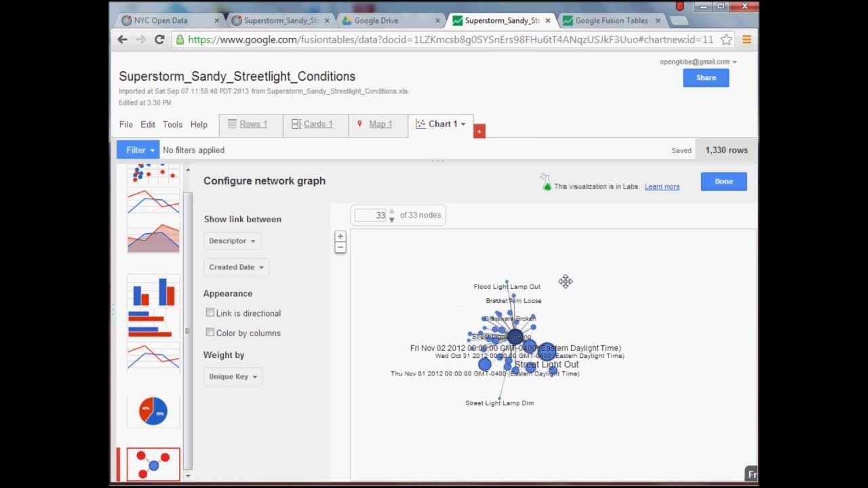This screenshot has height=488, width=868.
Task: Select the bar chart type thumbnail
Action: (x=154, y=293)
